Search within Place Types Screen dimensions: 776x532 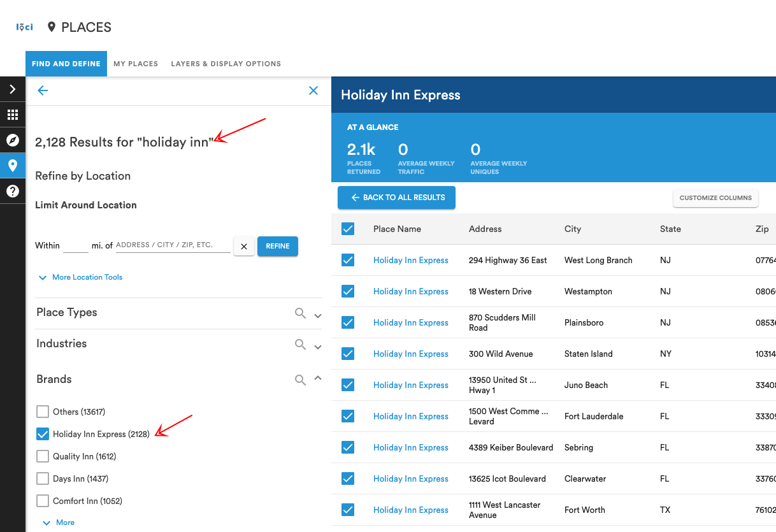pyautogui.click(x=300, y=313)
